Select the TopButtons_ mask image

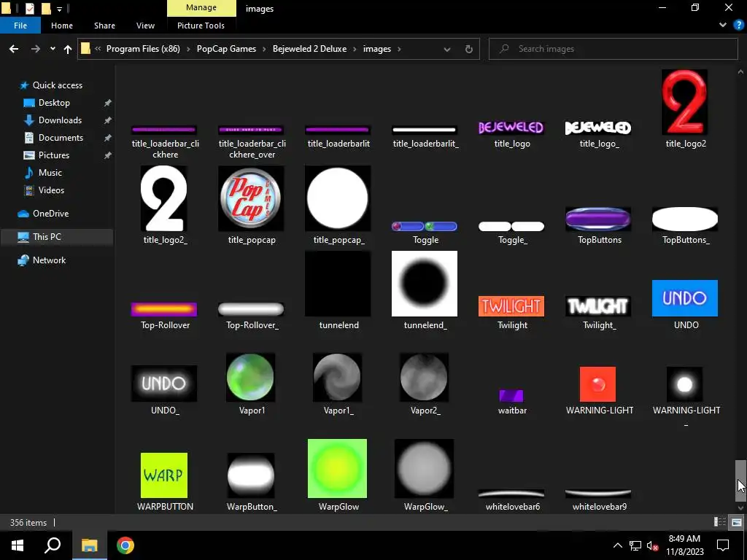tap(684, 219)
